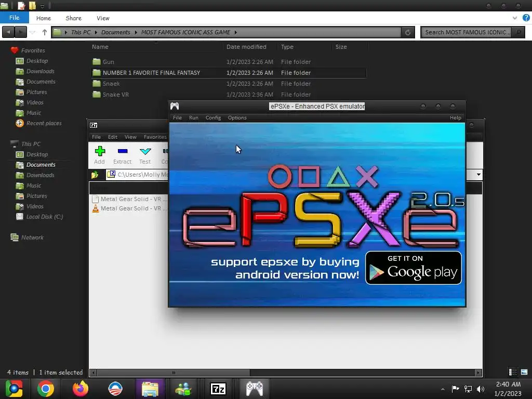
Task: Click the 7-Zip horizontal scrollbar thumb
Action: tap(174, 373)
